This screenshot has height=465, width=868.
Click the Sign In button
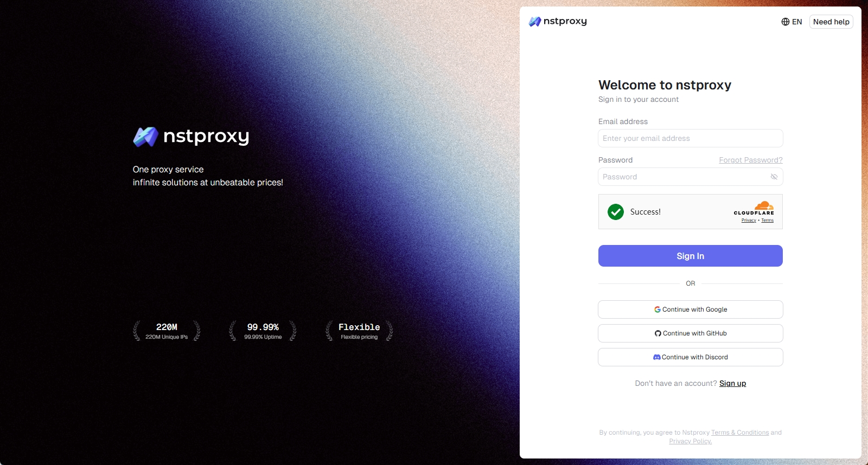690,256
